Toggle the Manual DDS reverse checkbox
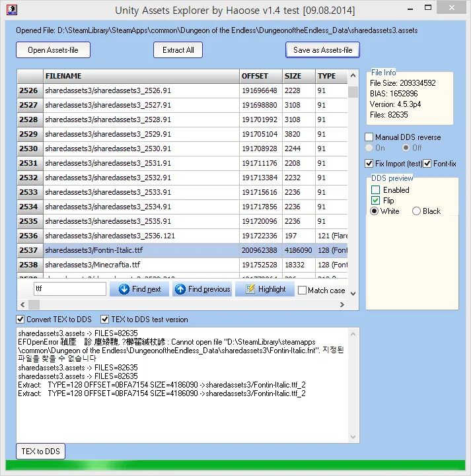 pyautogui.click(x=369, y=137)
